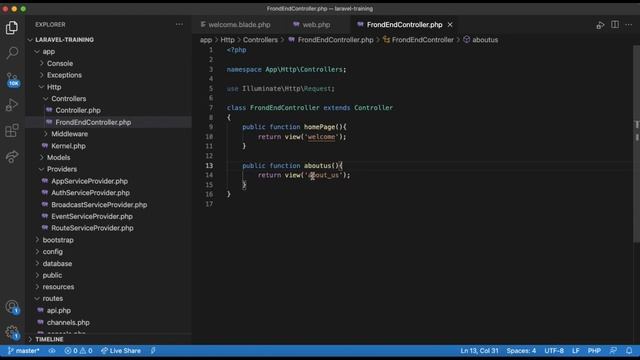Viewport: 640px width, 360px height.
Task: Open the Explorer view in activity bar
Action: click(12, 28)
